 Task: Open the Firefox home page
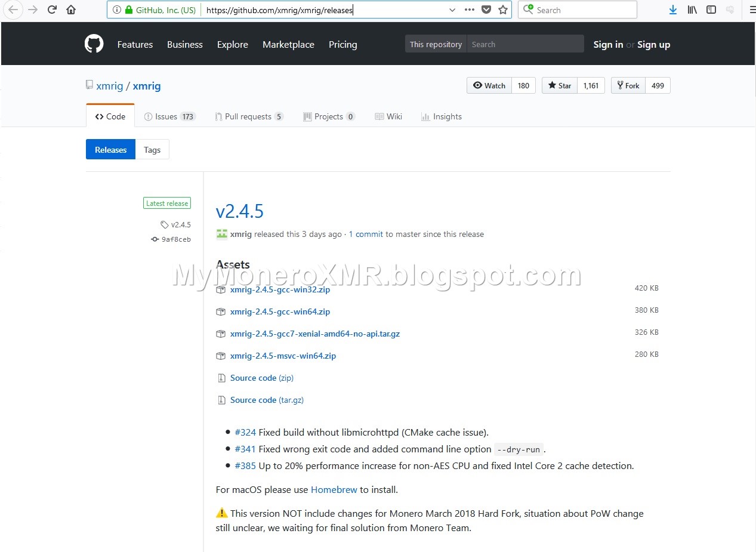pyautogui.click(x=71, y=10)
